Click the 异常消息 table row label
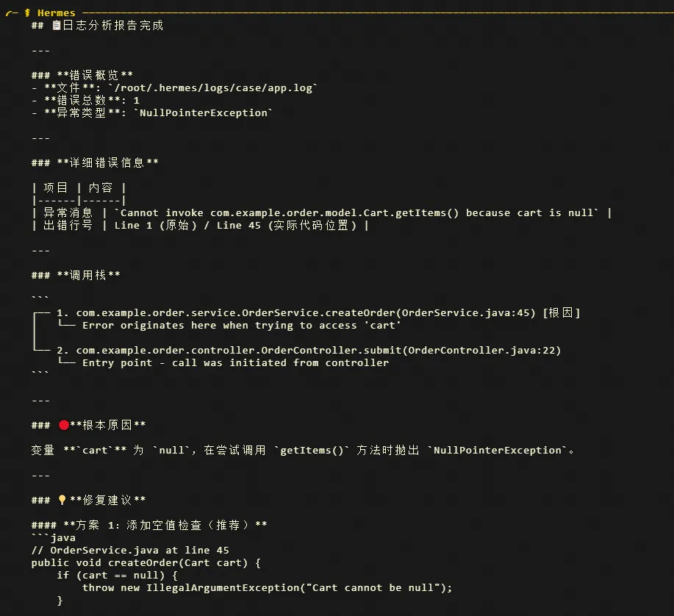Image resolution: width=674 pixels, height=616 pixels. (x=68, y=212)
